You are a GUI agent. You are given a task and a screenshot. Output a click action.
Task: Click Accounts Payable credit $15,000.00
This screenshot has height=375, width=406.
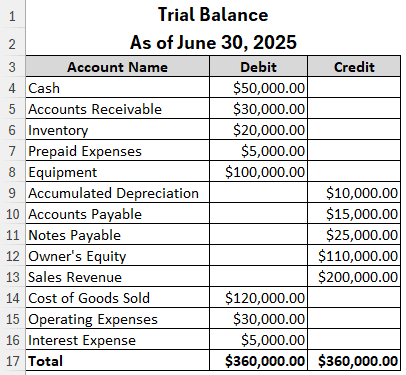tap(354, 214)
